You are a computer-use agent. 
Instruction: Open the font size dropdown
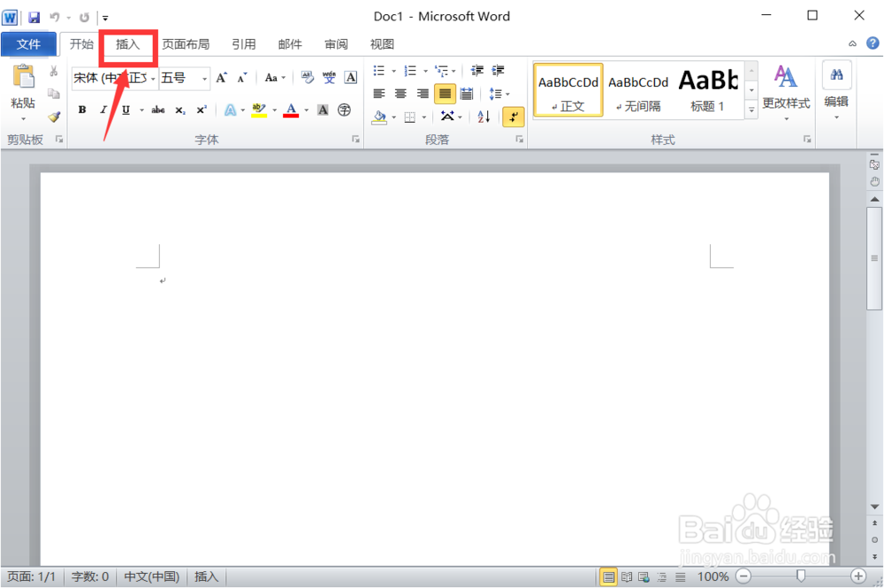(204, 79)
